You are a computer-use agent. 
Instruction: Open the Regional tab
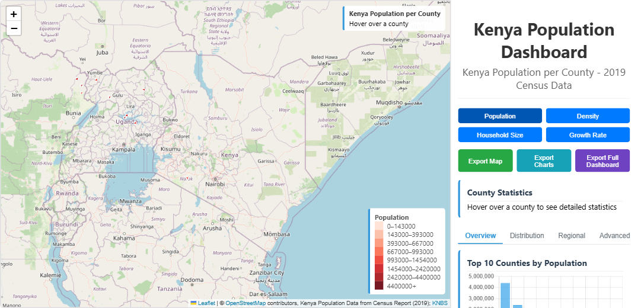[572, 236]
